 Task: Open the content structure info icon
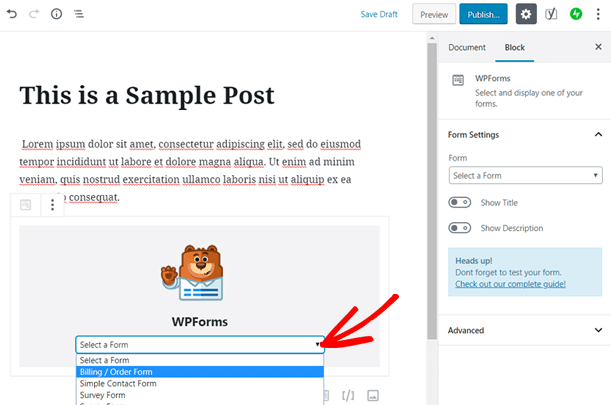tap(57, 14)
